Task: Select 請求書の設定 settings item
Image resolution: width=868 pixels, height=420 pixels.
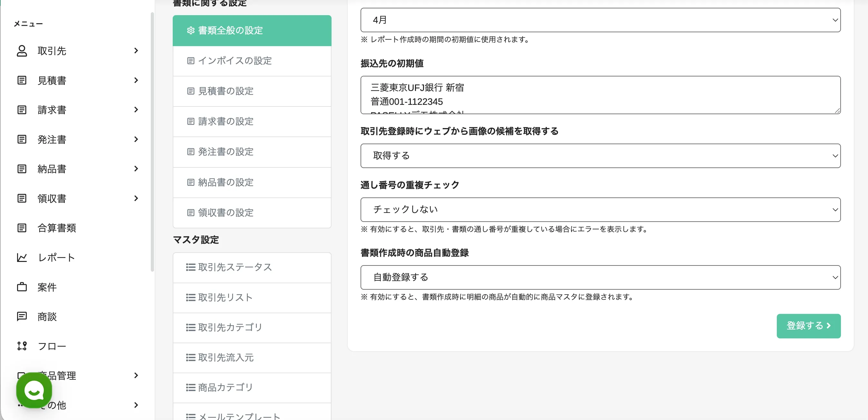Action: coord(226,122)
